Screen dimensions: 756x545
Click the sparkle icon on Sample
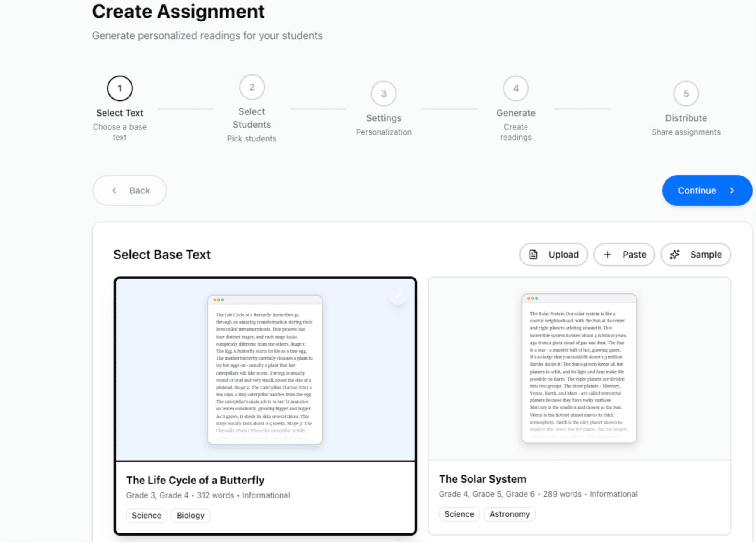(675, 255)
